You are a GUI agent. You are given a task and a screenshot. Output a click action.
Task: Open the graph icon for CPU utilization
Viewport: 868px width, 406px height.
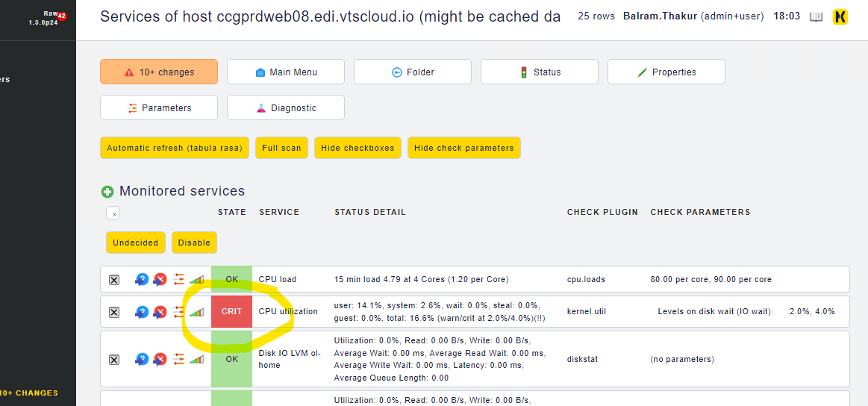click(196, 312)
